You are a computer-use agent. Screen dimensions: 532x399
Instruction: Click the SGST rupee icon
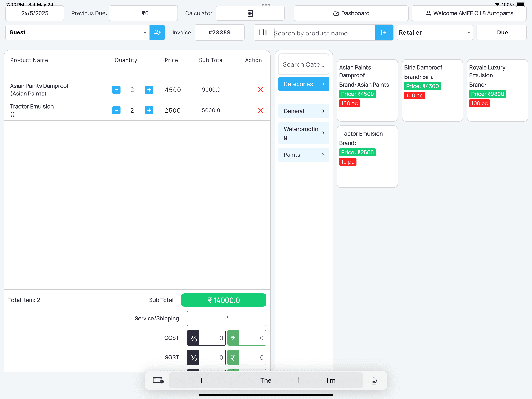coord(233,358)
